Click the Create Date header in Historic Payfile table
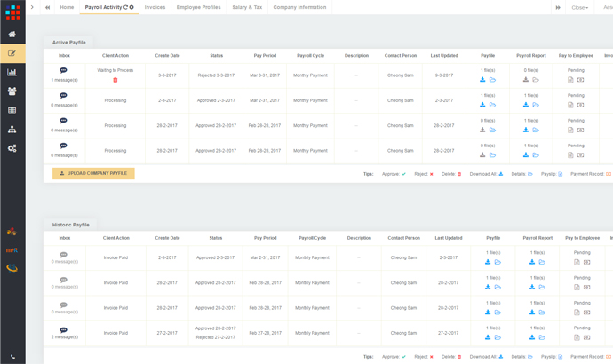This screenshot has height=364, width=613. [167, 238]
